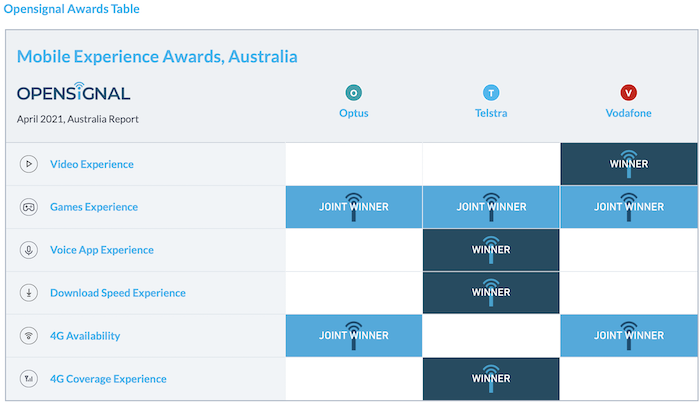Click the 4G Availability wifi icon
This screenshot has height=403, width=700.
30,336
